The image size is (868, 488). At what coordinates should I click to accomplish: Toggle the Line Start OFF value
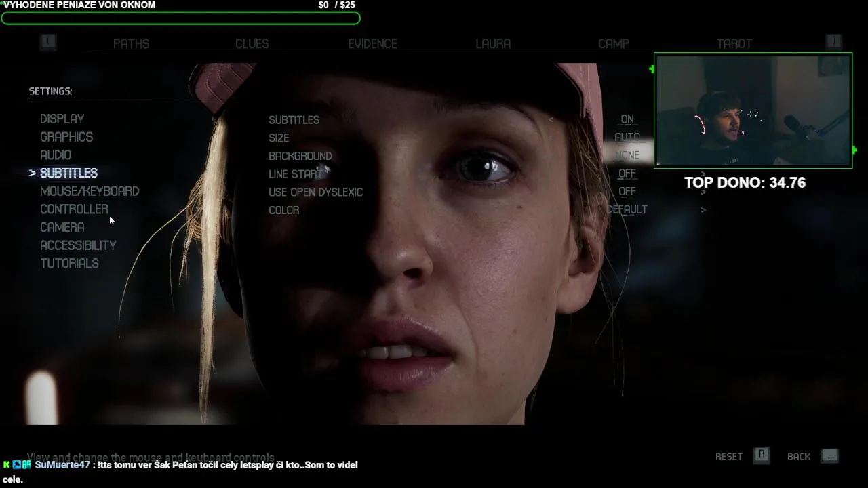(627, 174)
